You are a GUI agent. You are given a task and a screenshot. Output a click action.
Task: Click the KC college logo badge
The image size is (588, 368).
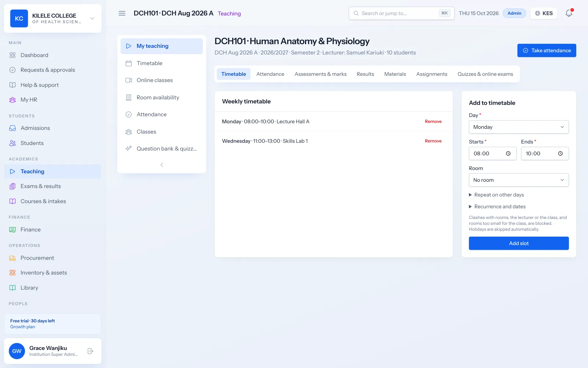[x=19, y=18]
